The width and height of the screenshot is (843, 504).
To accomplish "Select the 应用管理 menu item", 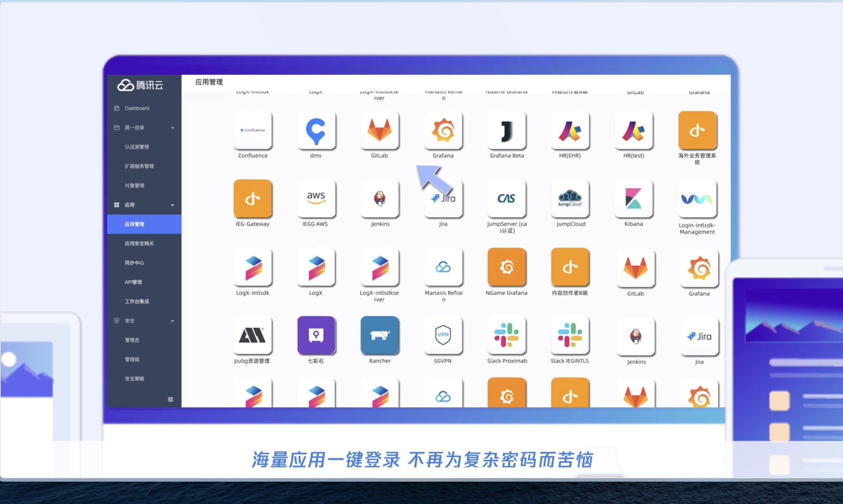I will click(144, 224).
